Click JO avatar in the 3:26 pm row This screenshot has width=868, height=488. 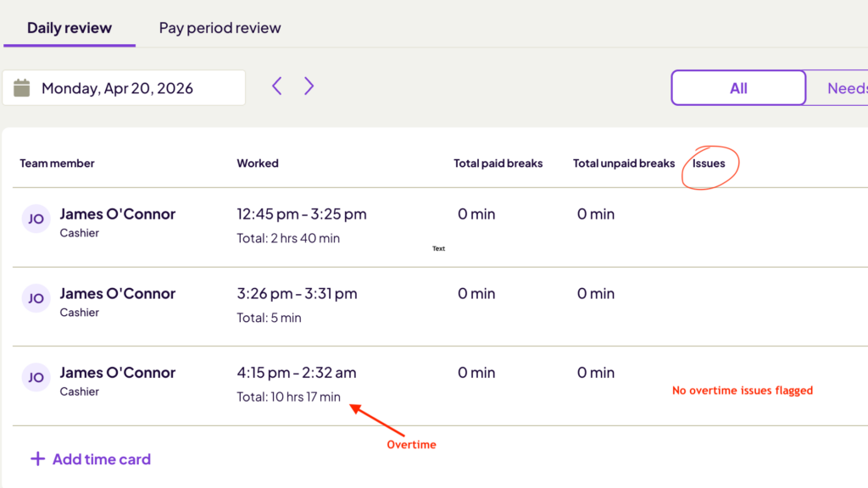36,298
